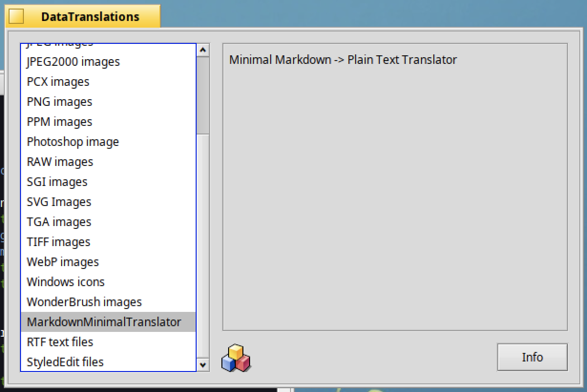Click the translator list scrollbar thumb
Viewport: 587px width, 392px height.
(x=203, y=95)
